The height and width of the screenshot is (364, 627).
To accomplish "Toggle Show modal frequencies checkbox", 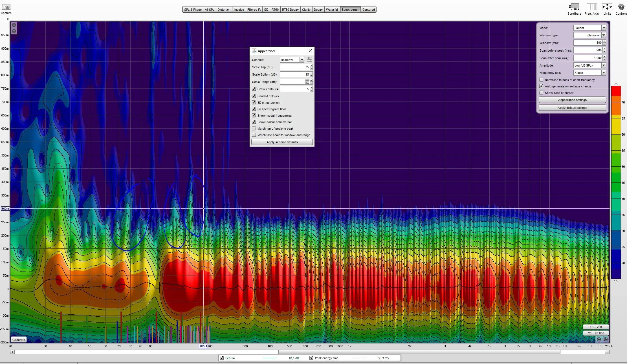I will click(254, 115).
